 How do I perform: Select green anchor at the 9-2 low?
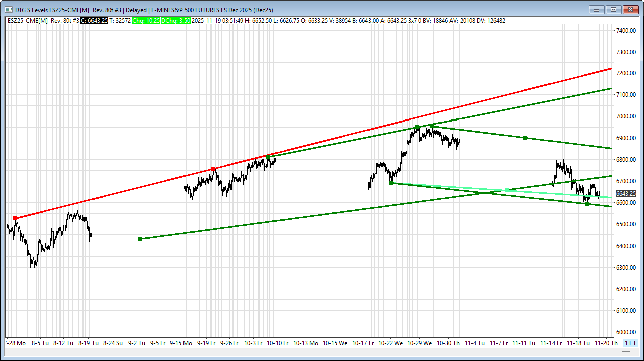click(140, 239)
